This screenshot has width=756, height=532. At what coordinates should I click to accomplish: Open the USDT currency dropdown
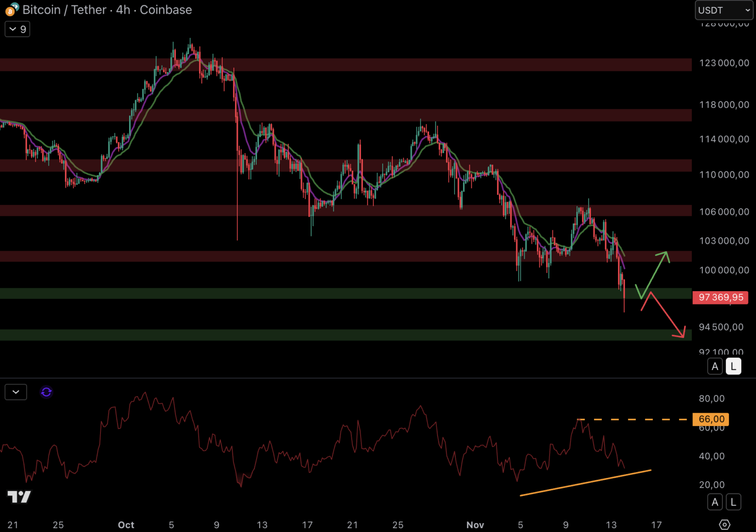coord(723,10)
